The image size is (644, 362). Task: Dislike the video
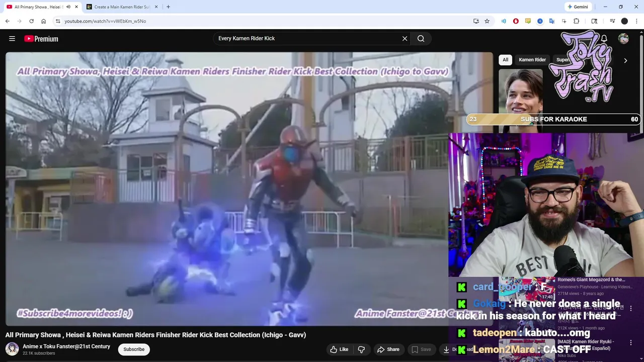tap(361, 349)
